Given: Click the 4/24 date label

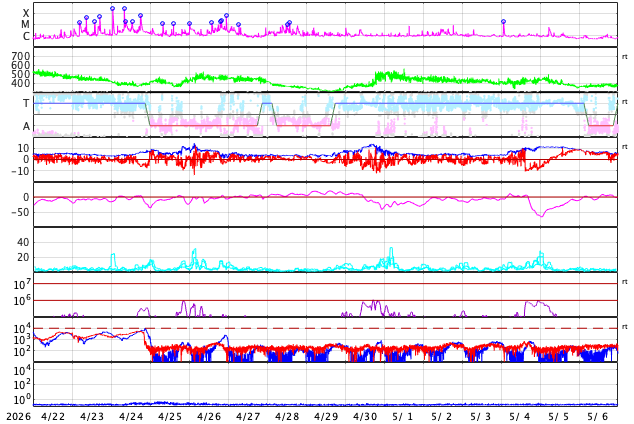Looking at the screenshot, I should pos(131,417).
